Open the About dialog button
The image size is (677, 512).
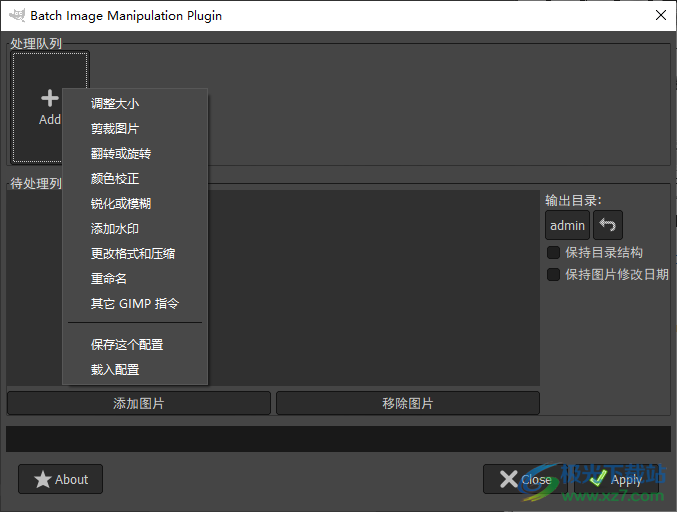60,479
